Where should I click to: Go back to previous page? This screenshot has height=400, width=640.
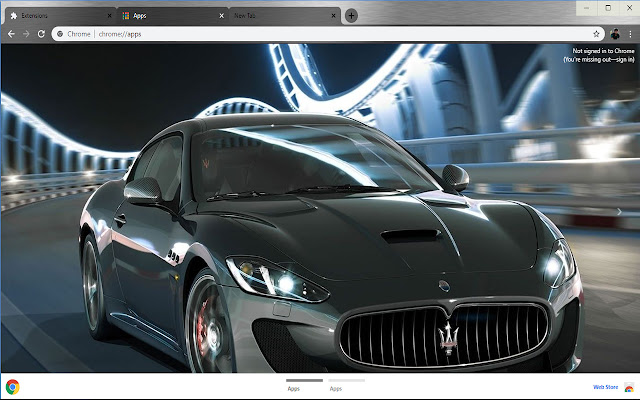coord(11,34)
